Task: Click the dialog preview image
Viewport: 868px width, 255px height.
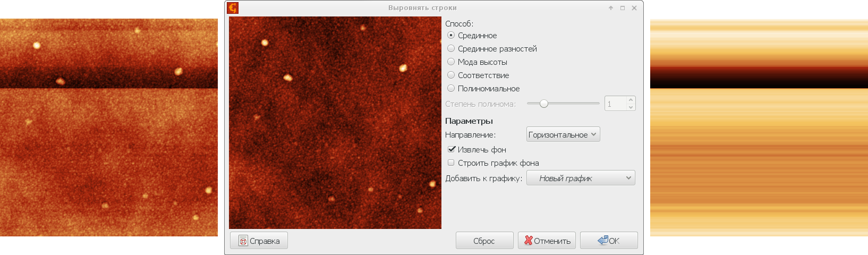Action: (335, 123)
